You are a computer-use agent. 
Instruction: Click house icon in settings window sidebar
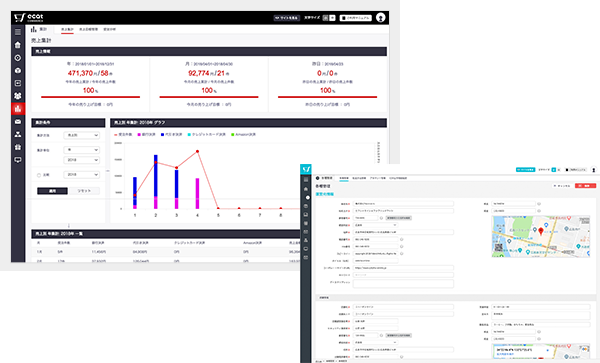306,189
